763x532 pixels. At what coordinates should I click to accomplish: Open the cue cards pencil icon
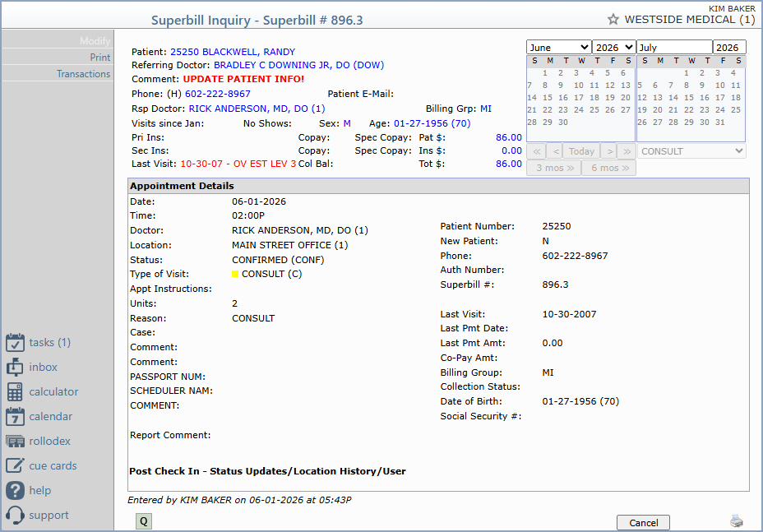[15, 465]
